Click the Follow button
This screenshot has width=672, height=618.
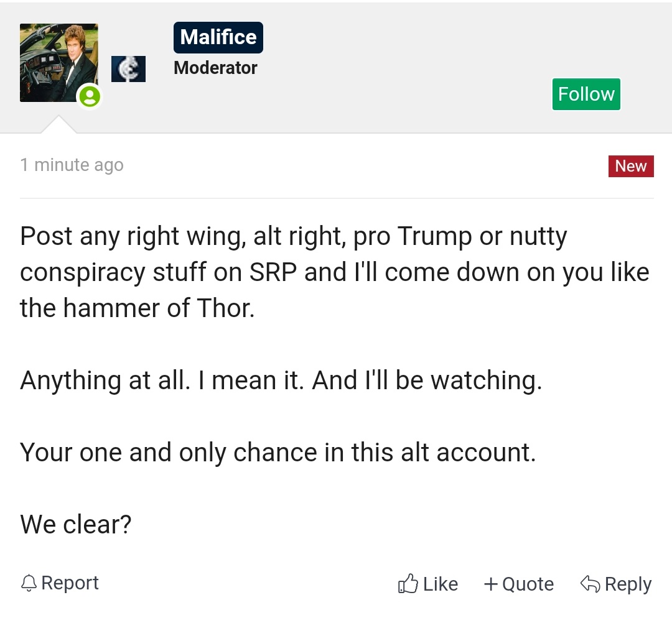pos(586,95)
